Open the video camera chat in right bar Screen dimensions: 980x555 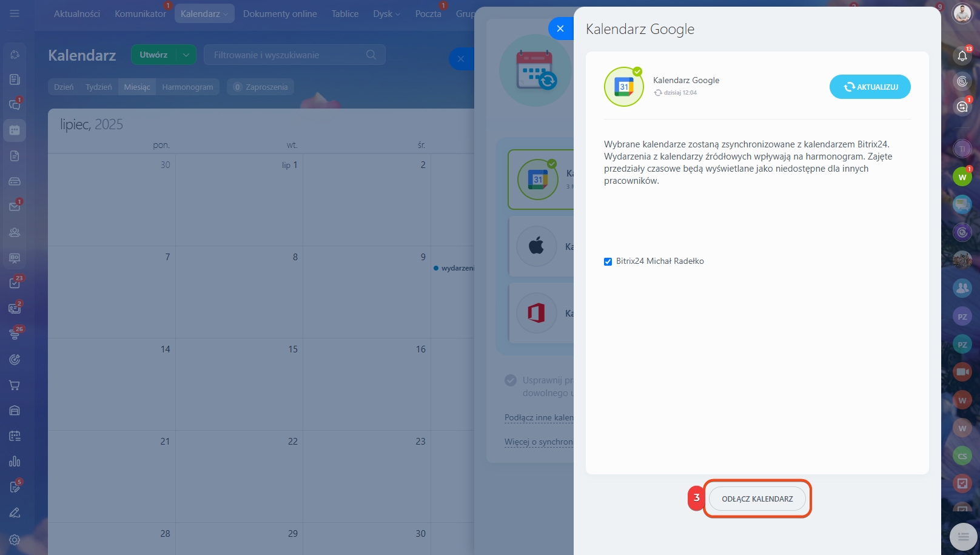(962, 372)
